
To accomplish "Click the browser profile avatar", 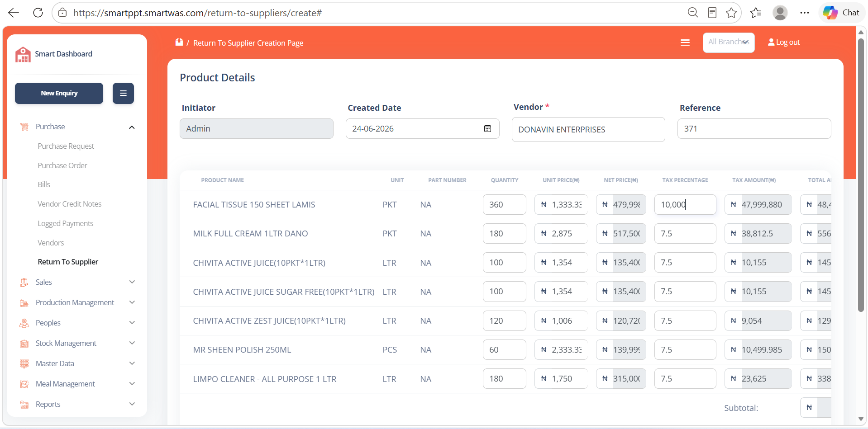I will click(x=780, y=13).
